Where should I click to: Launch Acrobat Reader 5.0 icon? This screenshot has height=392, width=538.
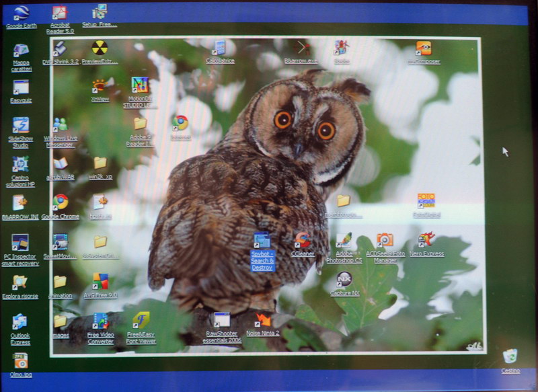60,13
